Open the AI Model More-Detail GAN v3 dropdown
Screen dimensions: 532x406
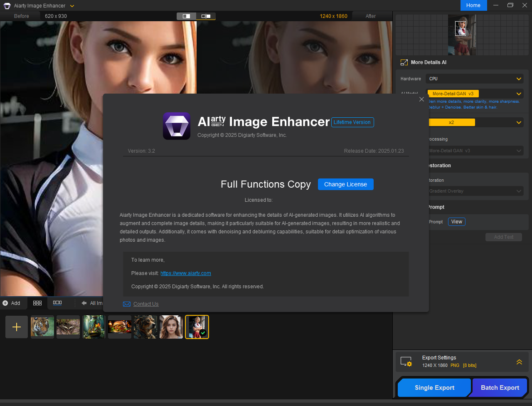point(474,94)
